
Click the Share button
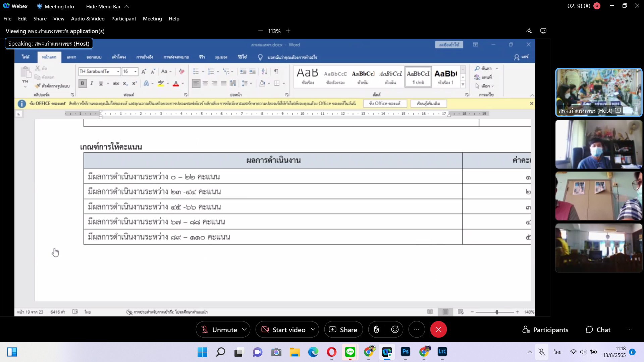(343, 329)
